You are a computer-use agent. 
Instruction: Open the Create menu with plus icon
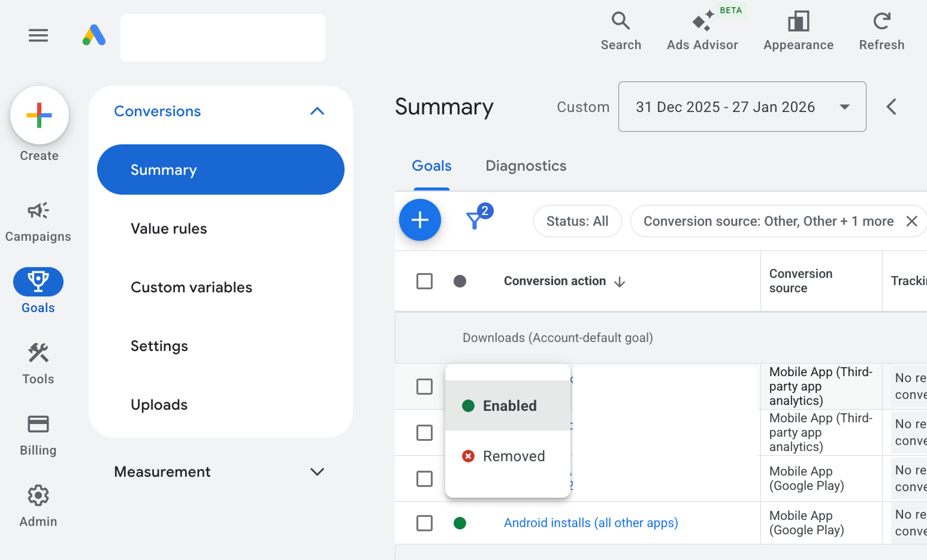38,115
